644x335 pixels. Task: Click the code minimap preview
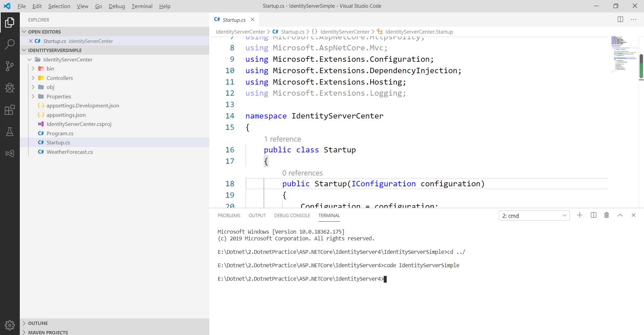pos(624,54)
